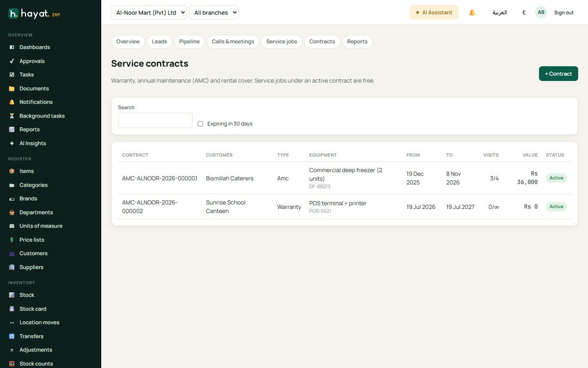Open Units of measure in sidebar
Image resolution: width=588 pixels, height=368 pixels.
(x=41, y=226)
